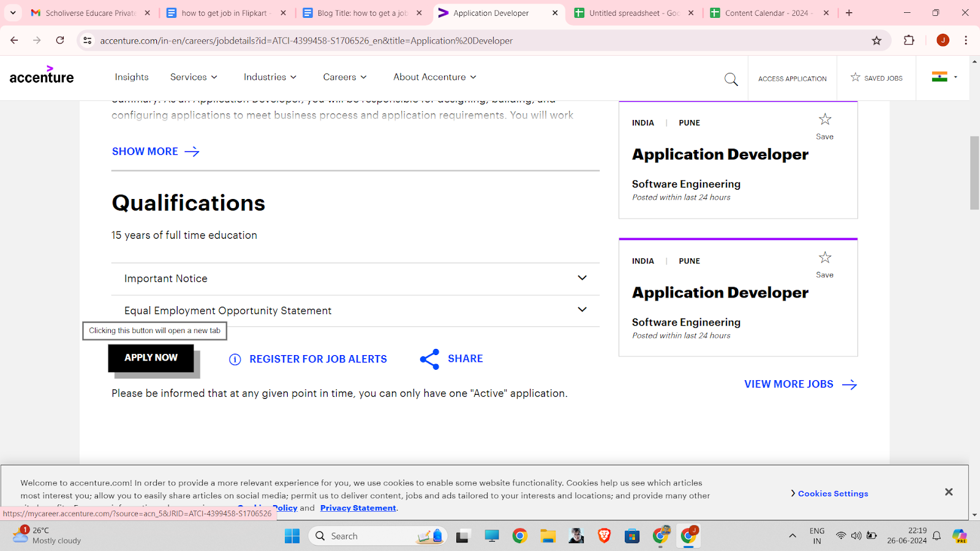This screenshot has width=980, height=551.
Task: Click the arrow next to View More Jobs
Action: (x=850, y=384)
